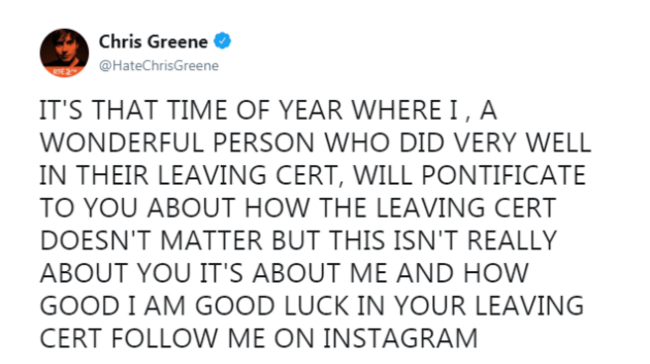
Task: Open Chris Greene's profile picture
Action: (64, 53)
